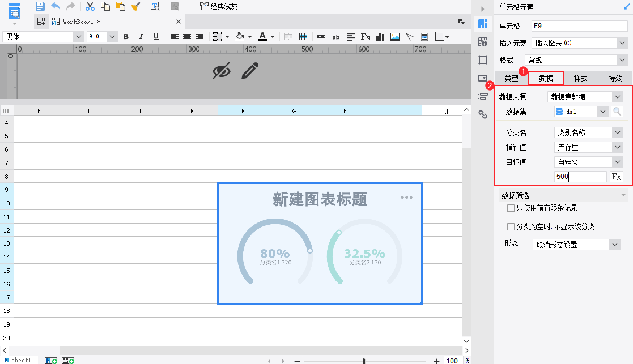Viewport: 633px width, 364px height.
Task: Open the cell attributes sidebar icon
Action: tap(482, 42)
